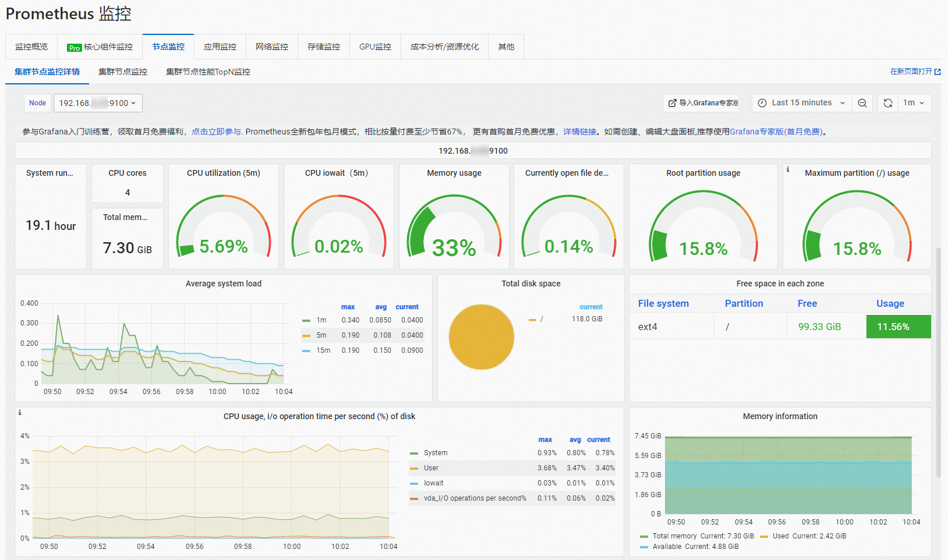Sort load legend by avg column
This screenshot has height=560, width=948.
coord(381,307)
